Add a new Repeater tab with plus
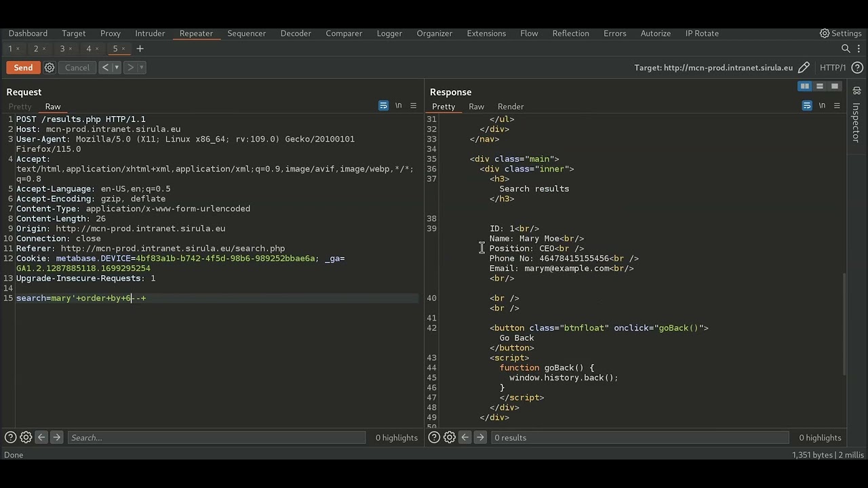Viewport: 868px width, 488px height. pyautogui.click(x=140, y=49)
